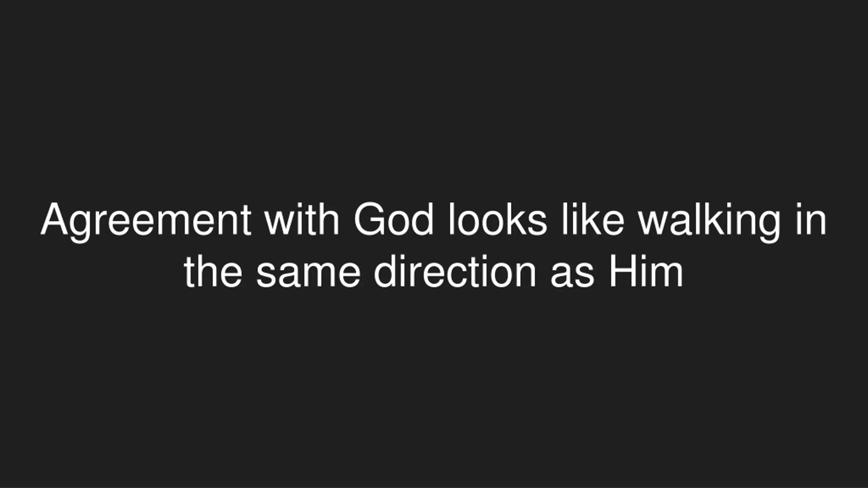Click on the word "direction"
The image size is (868, 488).
(455, 271)
